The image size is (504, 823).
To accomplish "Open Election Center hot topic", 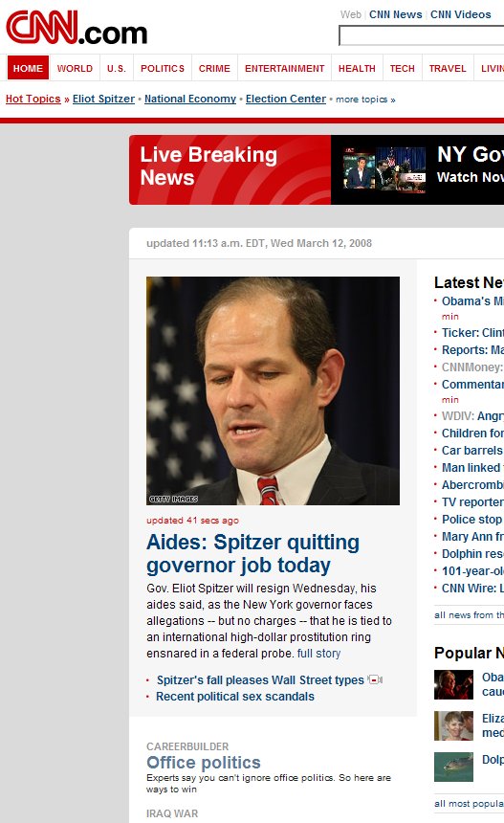I will [x=286, y=99].
